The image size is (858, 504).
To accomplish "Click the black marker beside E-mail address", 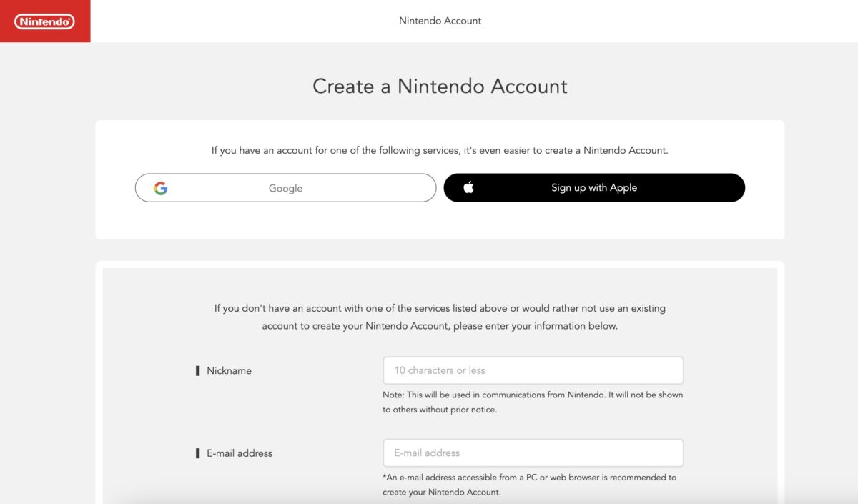I will coord(198,453).
